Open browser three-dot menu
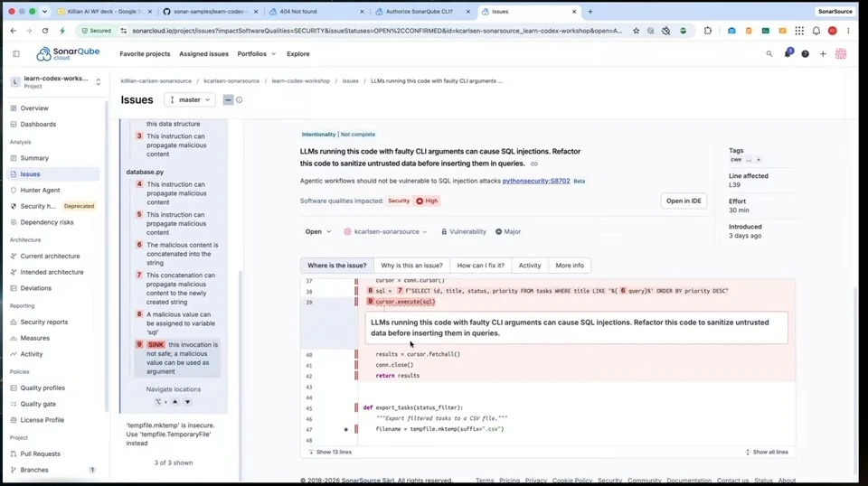The height and width of the screenshot is (486, 868). click(848, 31)
